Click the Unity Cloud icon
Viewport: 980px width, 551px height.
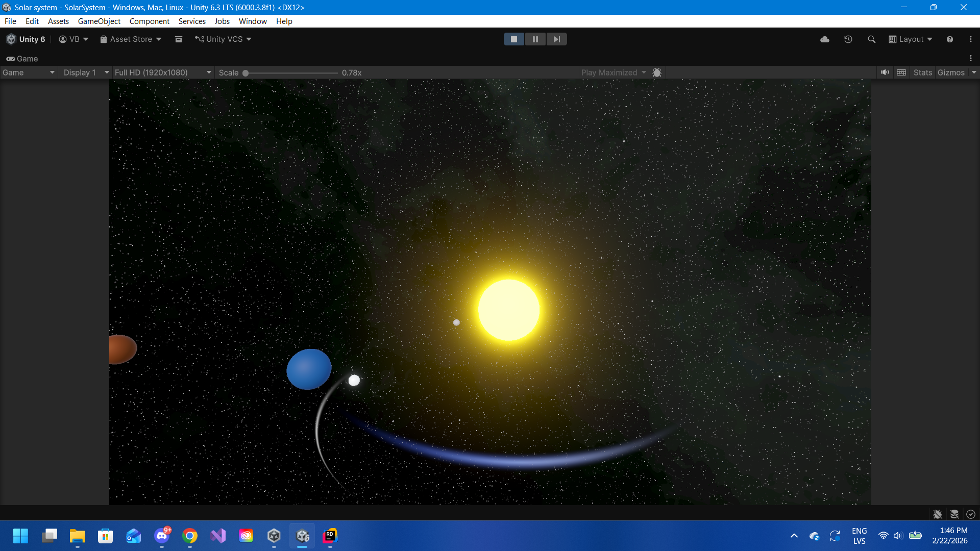tap(825, 39)
